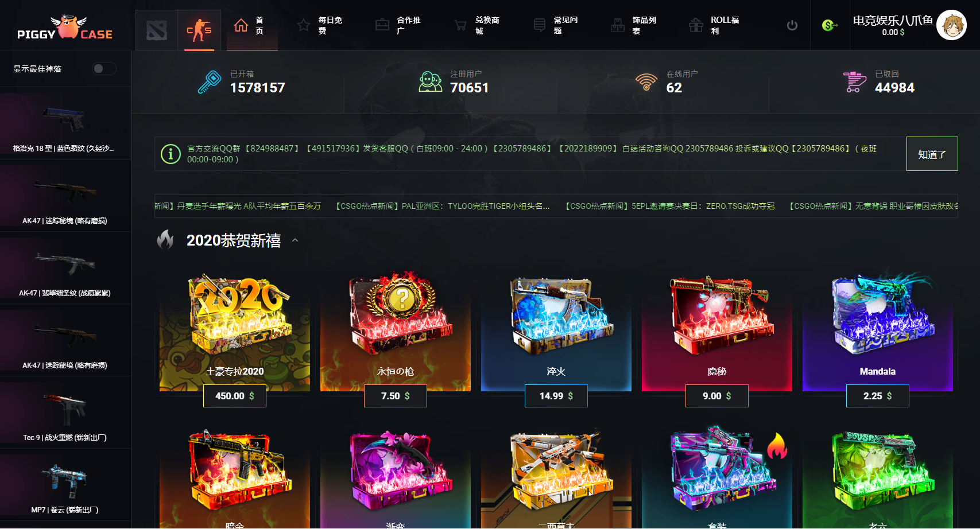Toggle the 显示最佳掉落 switch
Viewport: 980px width, 529px height.
click(104, 69)
